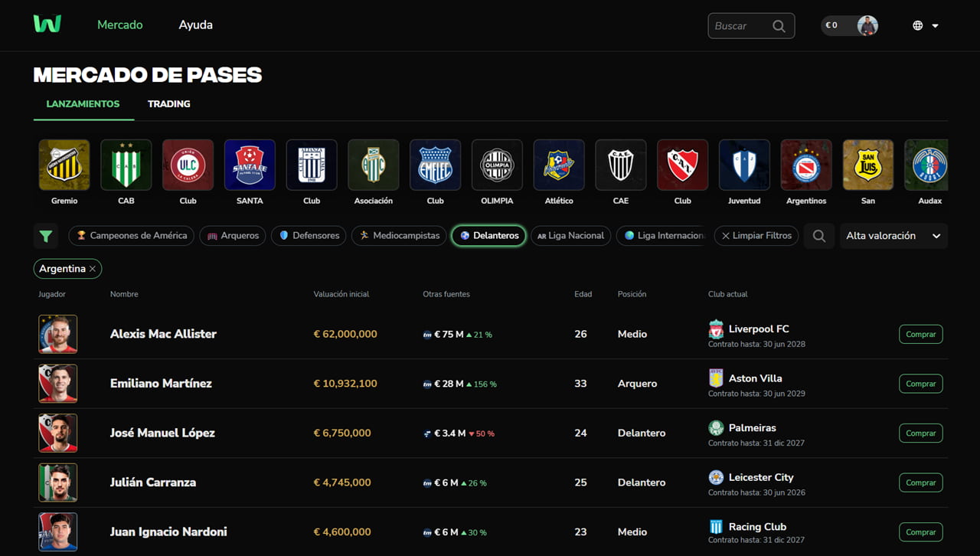Select the Argentinos club badge
This screenshot has width=980, height=556.
pos(806,165)
